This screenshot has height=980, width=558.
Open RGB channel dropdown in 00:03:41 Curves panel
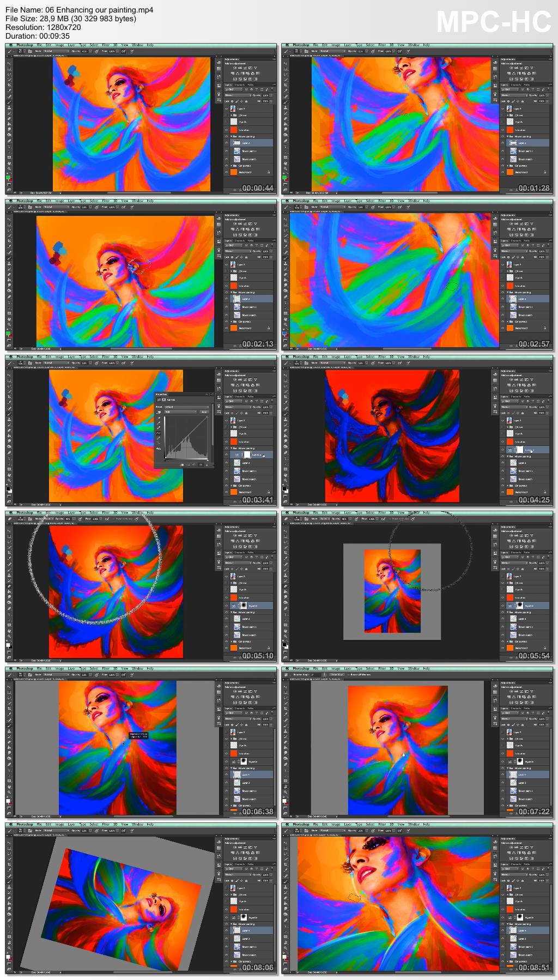[x=180, y=412]
